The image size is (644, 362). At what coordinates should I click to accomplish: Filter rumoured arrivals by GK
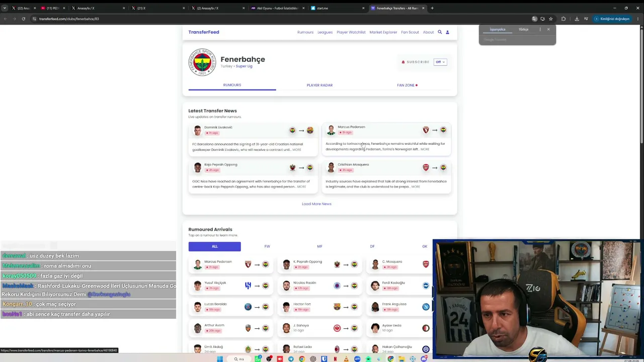click(425, 246)
